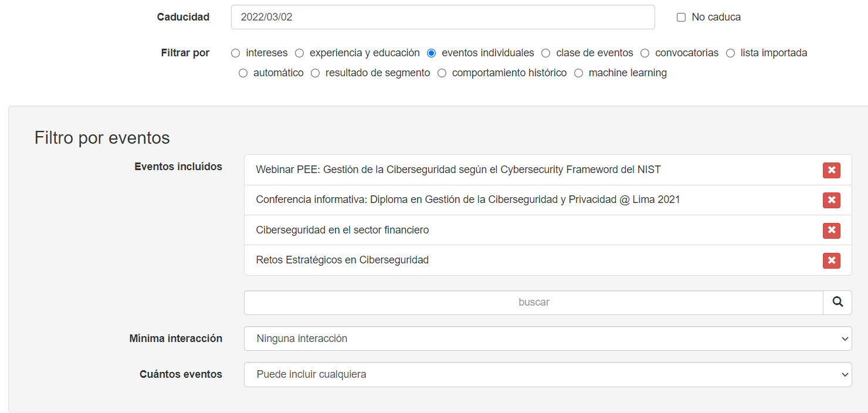Focus the buscar events search box
The width and height of the screenshot is (868, 413).
(534, 302)
